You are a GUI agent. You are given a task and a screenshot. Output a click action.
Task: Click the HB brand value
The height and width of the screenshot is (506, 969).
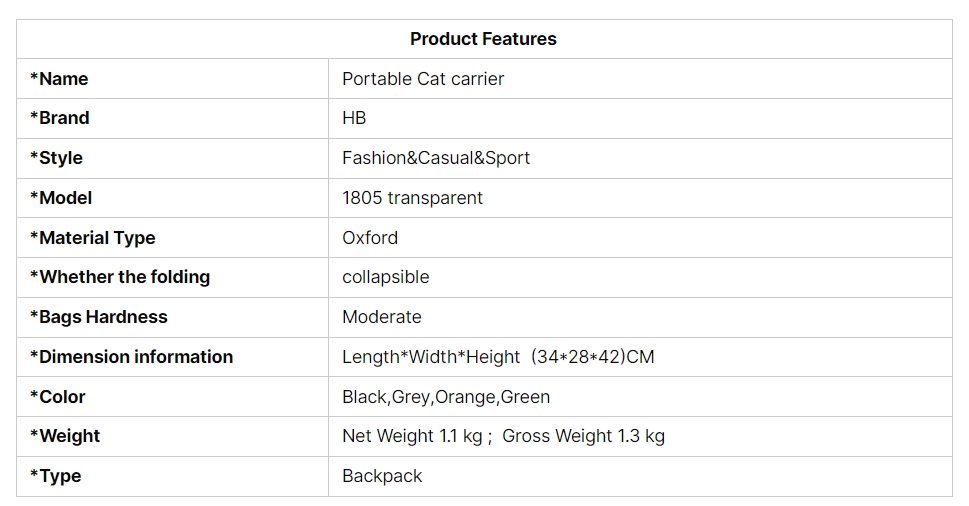[354, 117]
